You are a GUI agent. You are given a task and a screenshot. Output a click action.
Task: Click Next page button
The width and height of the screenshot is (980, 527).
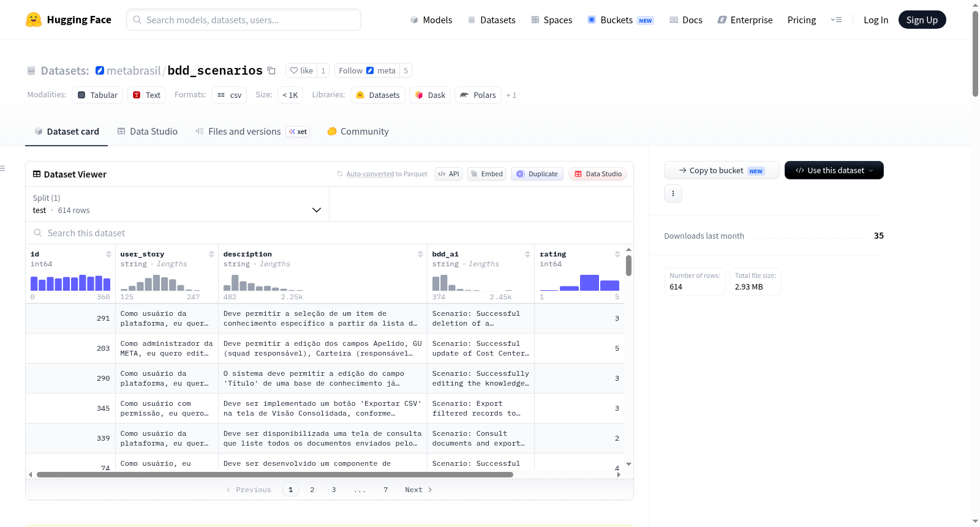pyautogui.click(x=418, y=490)
